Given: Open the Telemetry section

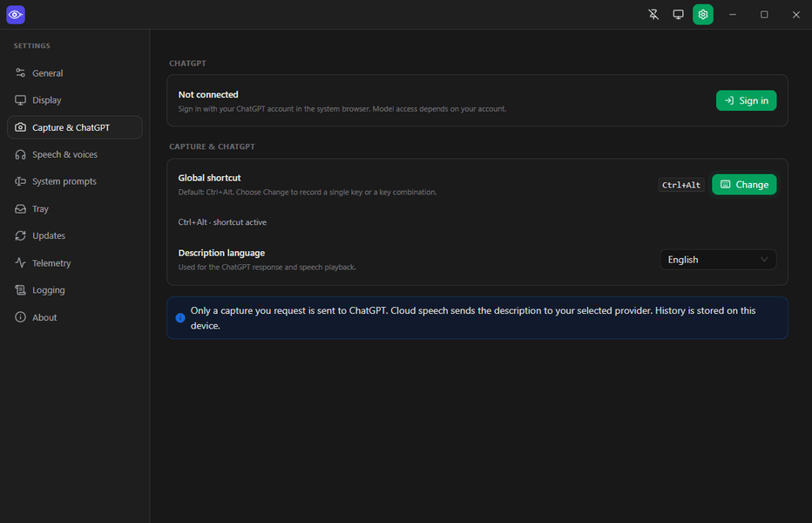Looking at the screenshot, I should tap(75, 262).
